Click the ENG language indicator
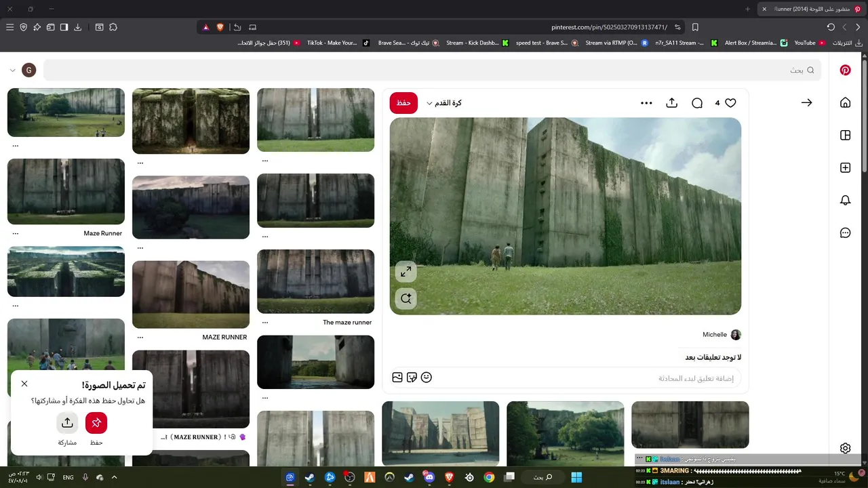Screen dimensions: 868x488 click(x=68, y=477)
